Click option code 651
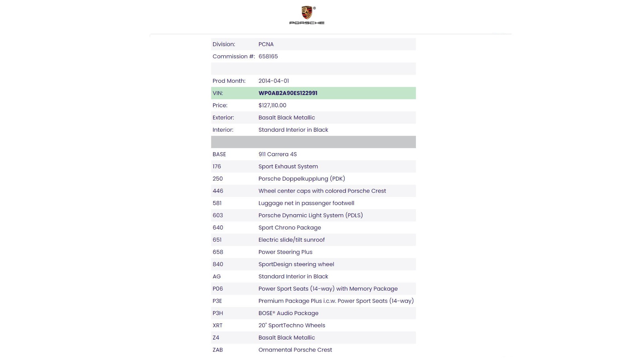This screenshot has height=362, width=644. pos(217,240)
